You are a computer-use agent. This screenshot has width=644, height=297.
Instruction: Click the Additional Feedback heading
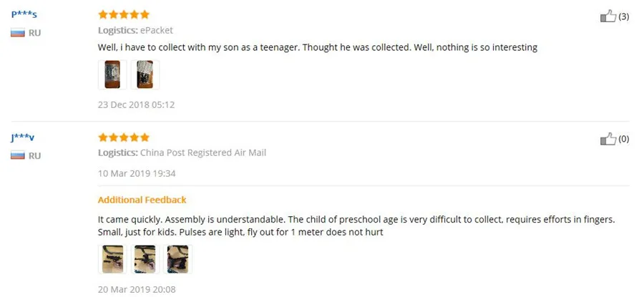point(142,200)
